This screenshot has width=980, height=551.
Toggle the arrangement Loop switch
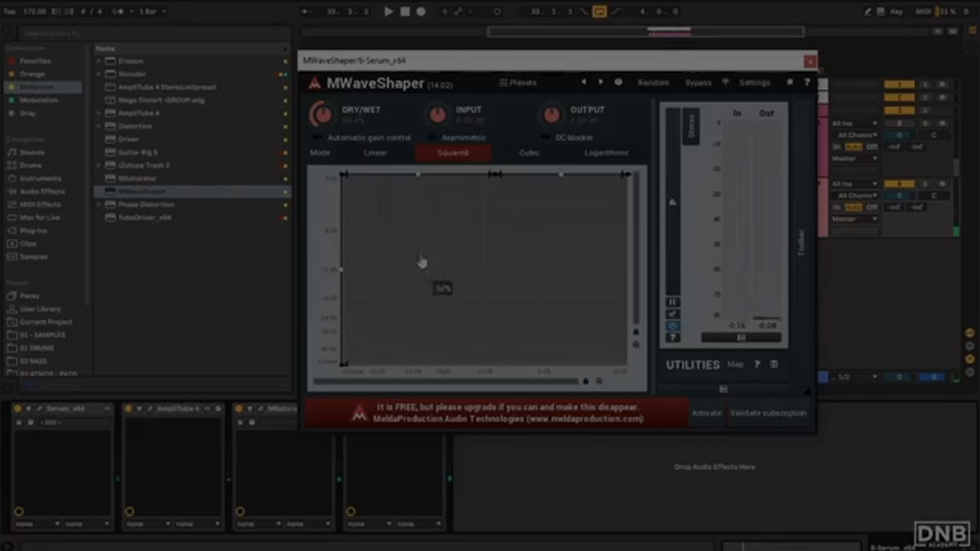[599, 11]
